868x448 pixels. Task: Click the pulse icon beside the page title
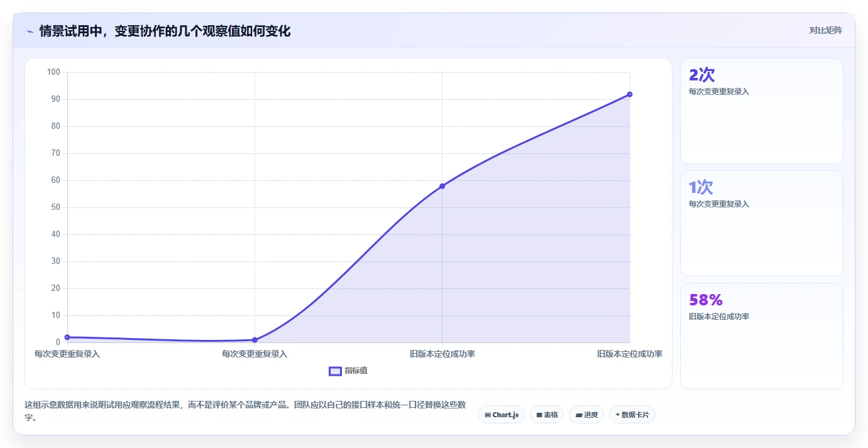pos(30,31)
